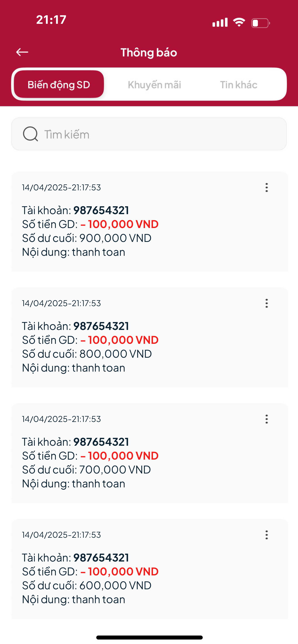The width and height of the screenshot is (298, 644).
Task: Open notification with ending balance 900,000 VND
Action: (150, 221)
